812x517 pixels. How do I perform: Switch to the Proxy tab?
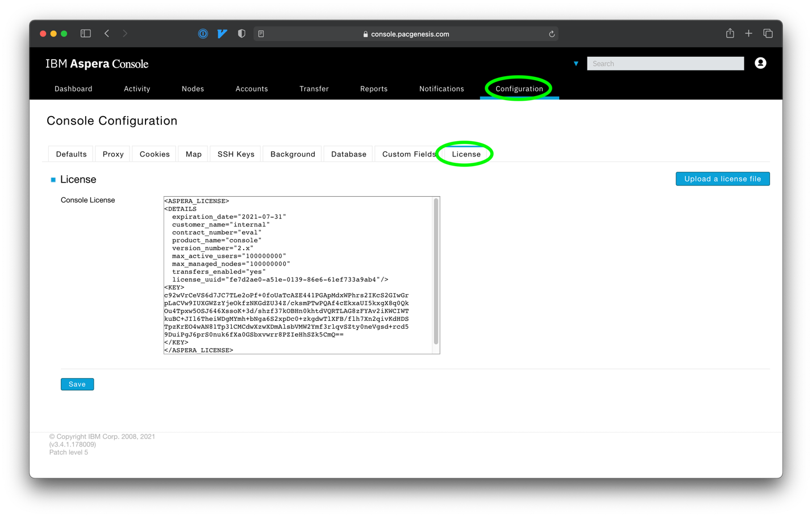pos(113,154)
